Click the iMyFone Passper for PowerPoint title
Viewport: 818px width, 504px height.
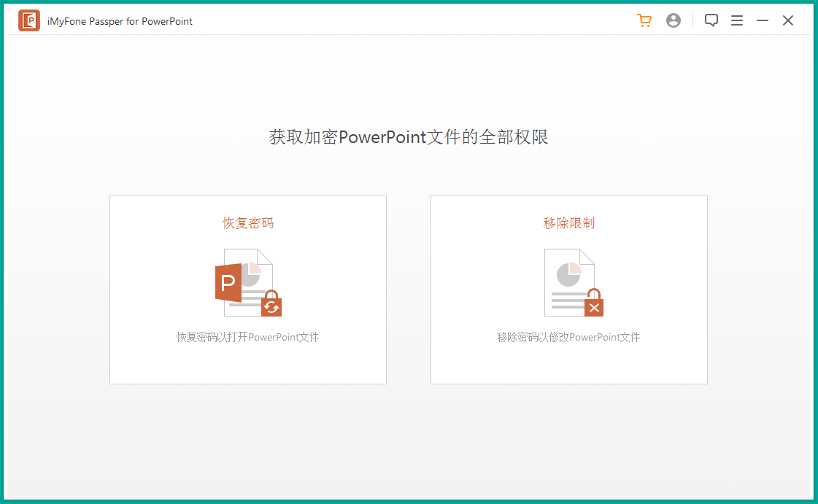[120, 21]
